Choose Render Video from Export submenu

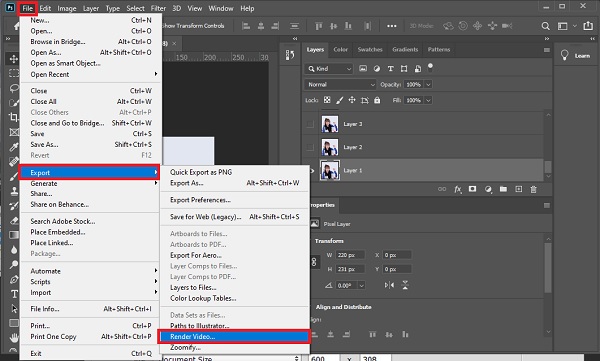(x=234, y=336)
